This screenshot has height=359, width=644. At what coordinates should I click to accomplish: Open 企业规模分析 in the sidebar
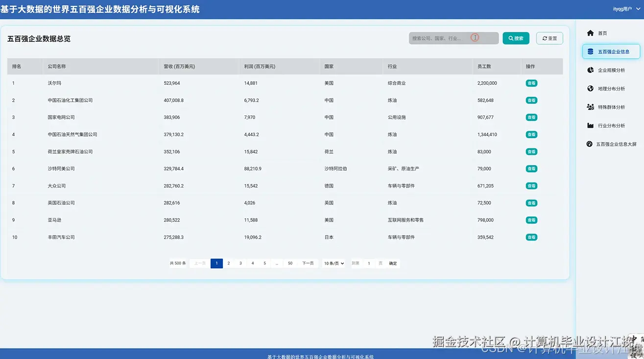[611, 70]
